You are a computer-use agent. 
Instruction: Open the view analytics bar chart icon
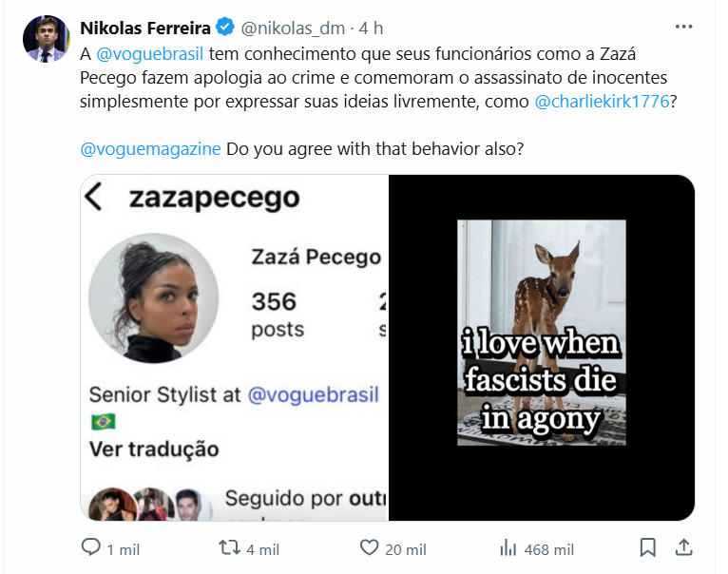508,548
